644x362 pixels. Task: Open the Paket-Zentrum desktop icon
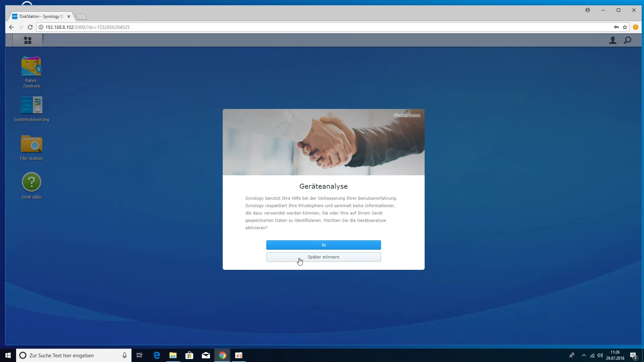click(32, 72)
